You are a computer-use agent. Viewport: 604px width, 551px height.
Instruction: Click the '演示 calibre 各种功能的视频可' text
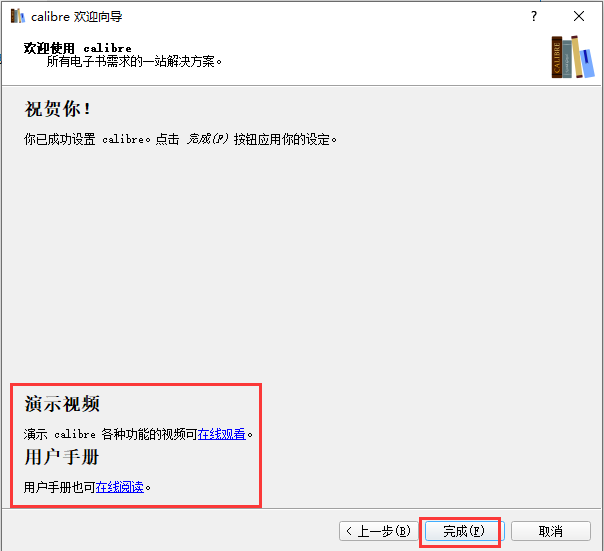pos(110,434)
